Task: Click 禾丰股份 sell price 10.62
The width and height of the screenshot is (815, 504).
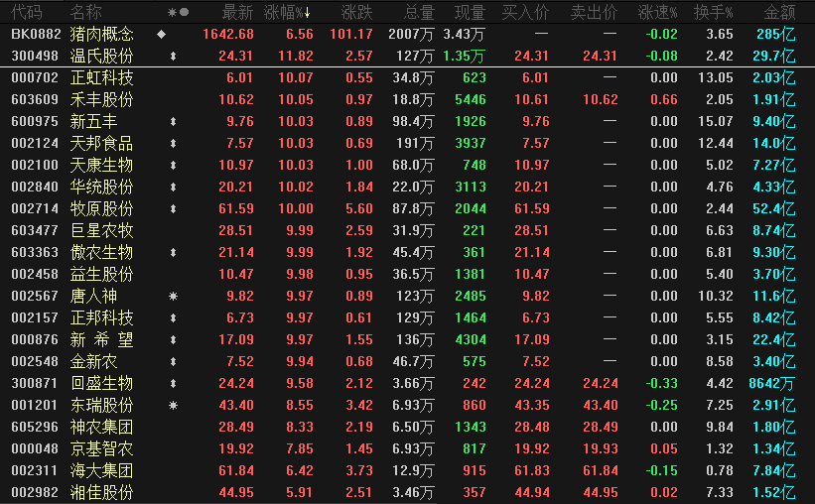Action: [x=601, y=100]
